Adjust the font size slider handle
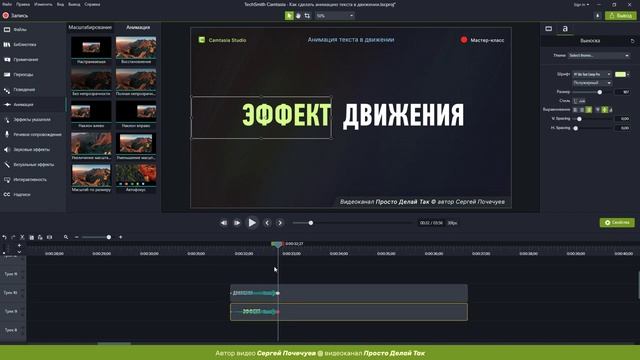This screenshot has height=360, width=640. coord(600,92)
